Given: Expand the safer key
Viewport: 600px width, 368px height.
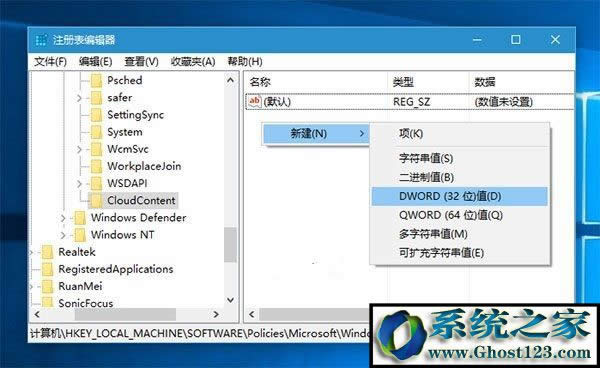Looking at the screenshot, I should click(79, 98).
